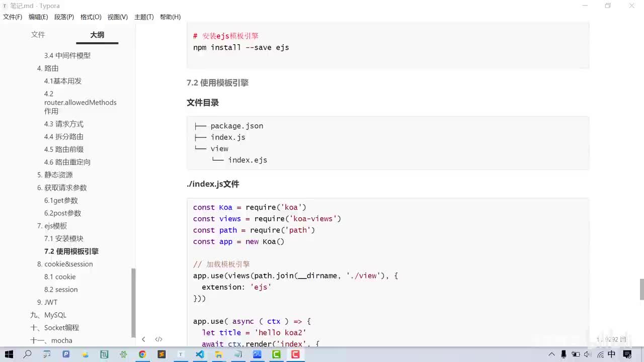Open the 格式(O) menu

pyautogui.click(x=91, y=17)
